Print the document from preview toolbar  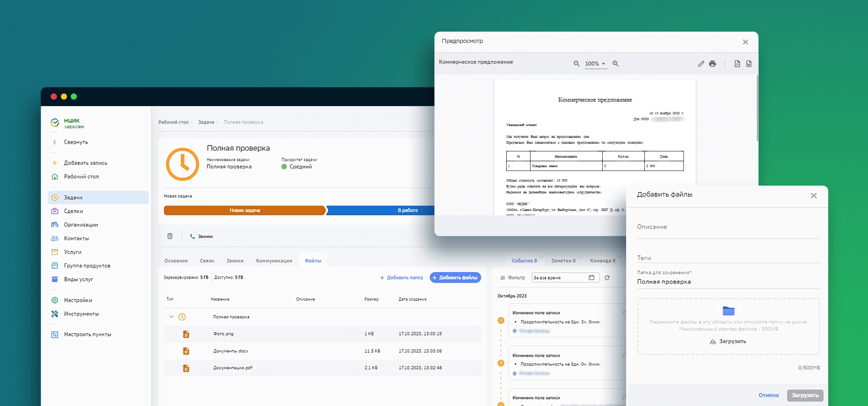pos(712,64)
